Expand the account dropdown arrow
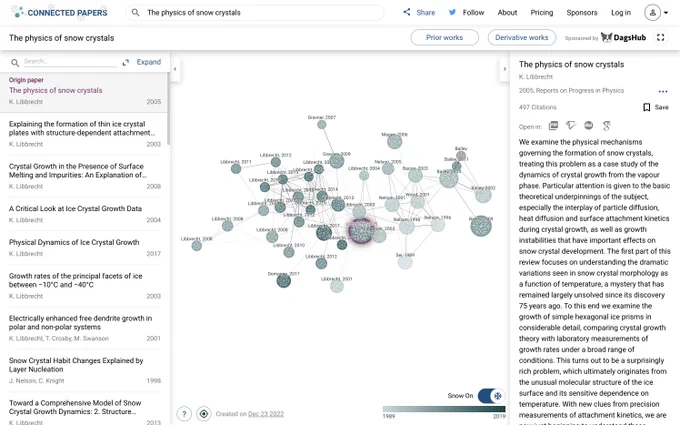Image resolution: width=680 pixels, height=425 pixels. pos(666,13)
